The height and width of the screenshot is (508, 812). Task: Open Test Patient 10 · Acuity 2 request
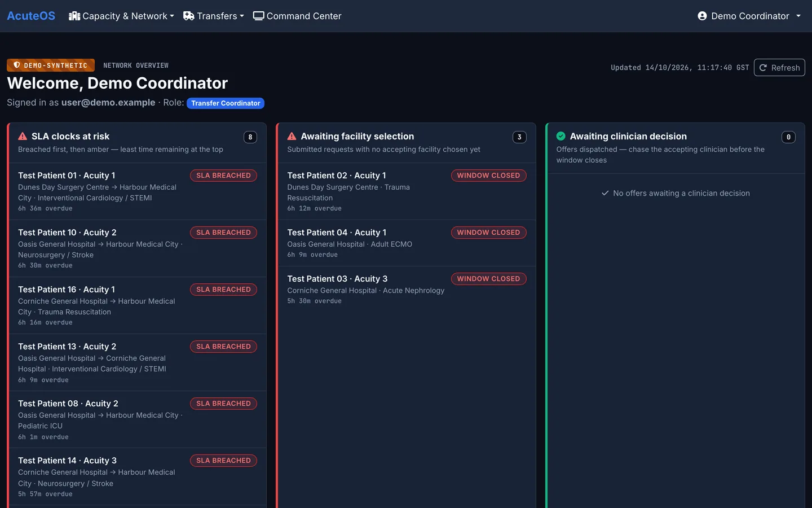[138, 248]
